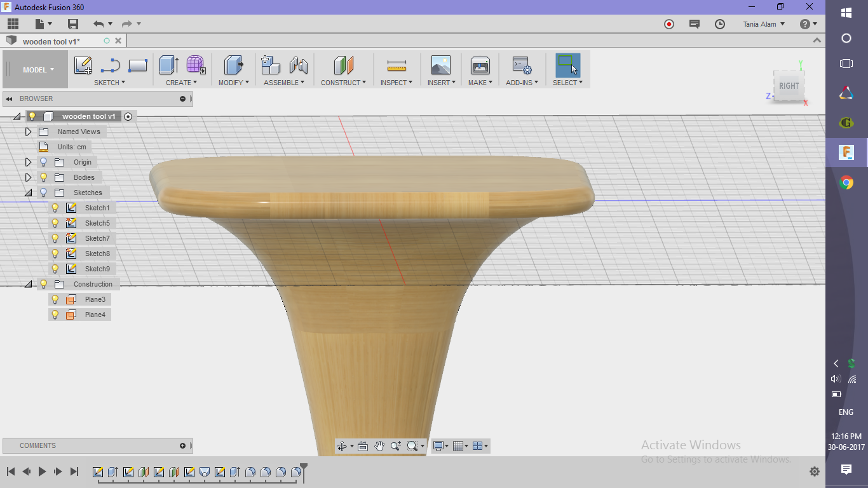Screen dimensions: 868x488
Task: Click the Redo arrow icon
Action: 126,24
